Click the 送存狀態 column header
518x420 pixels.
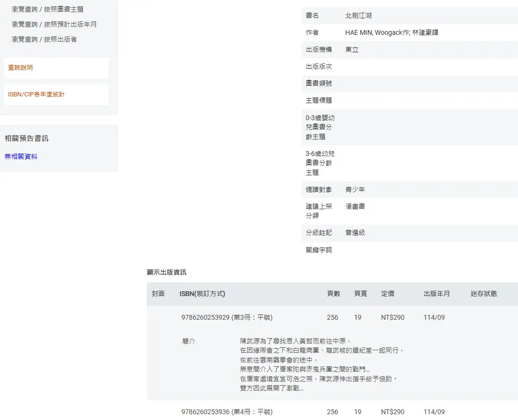pyautogui.click(x=484, y=294)
